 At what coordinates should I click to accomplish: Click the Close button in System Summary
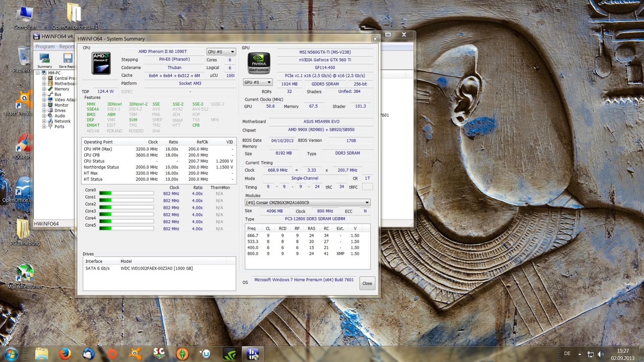[x=367, y=283]
